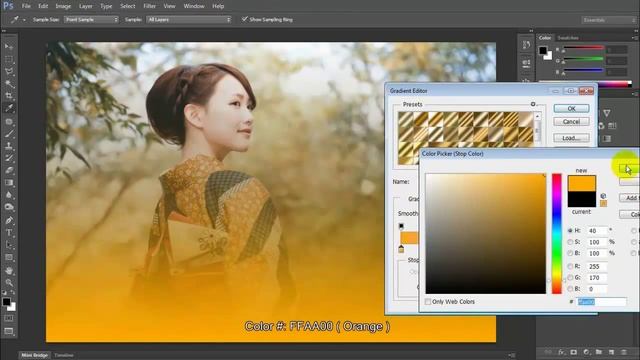Change screen mode icon at toolbox bottom
This screenshot has height=360, width=640.
pos(9,331)
